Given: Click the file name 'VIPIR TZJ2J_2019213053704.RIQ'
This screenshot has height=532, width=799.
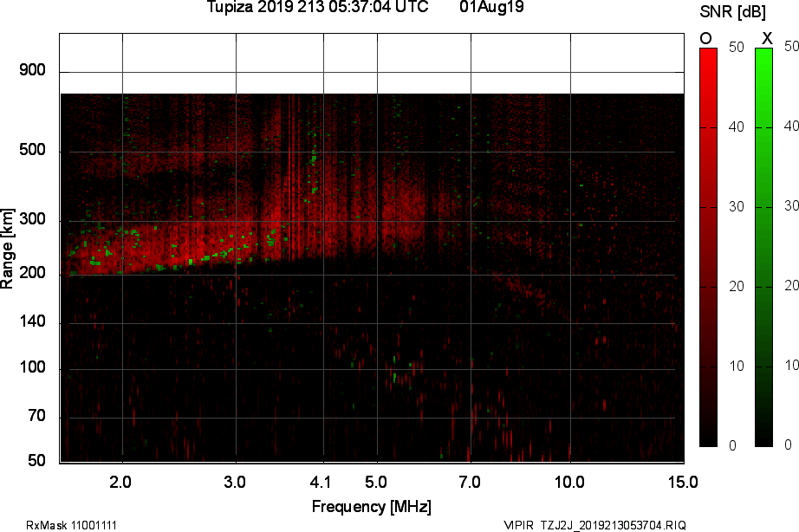Looking at the screenshot, I should (594, 525).
